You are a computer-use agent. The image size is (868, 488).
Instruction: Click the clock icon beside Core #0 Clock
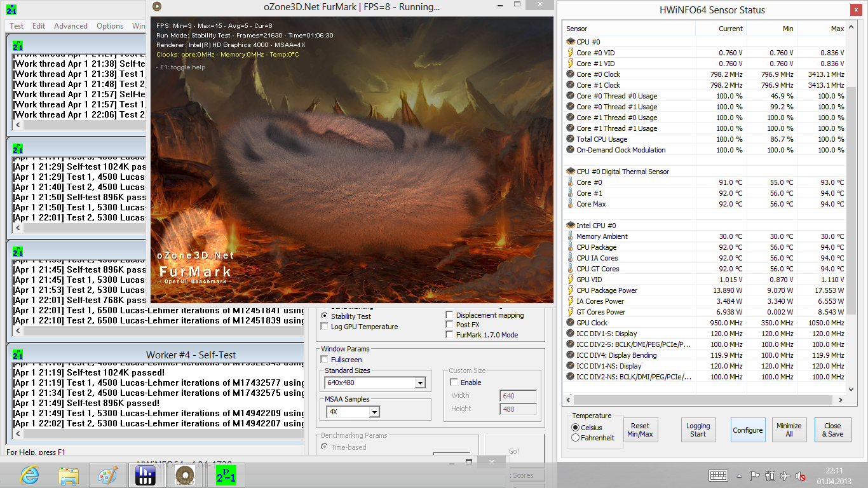pos(571,74)
